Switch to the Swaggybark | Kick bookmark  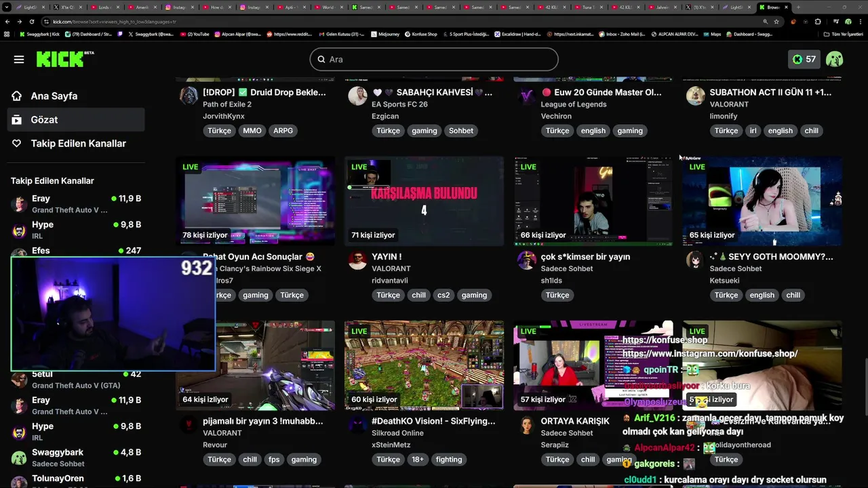click(x=39, y=34)
